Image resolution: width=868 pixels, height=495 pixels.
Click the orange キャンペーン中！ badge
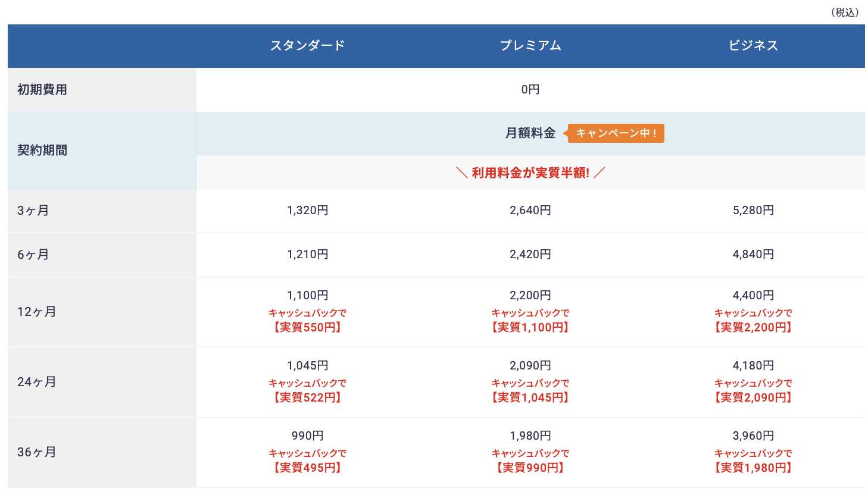pyautogui.click(x=616, y=133)
